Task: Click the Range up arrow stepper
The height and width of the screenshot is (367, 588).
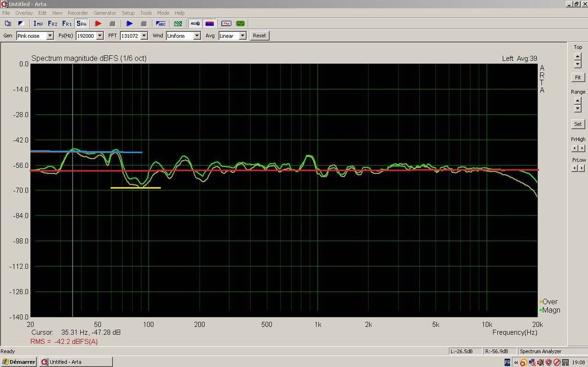Action: pos(578,100)
